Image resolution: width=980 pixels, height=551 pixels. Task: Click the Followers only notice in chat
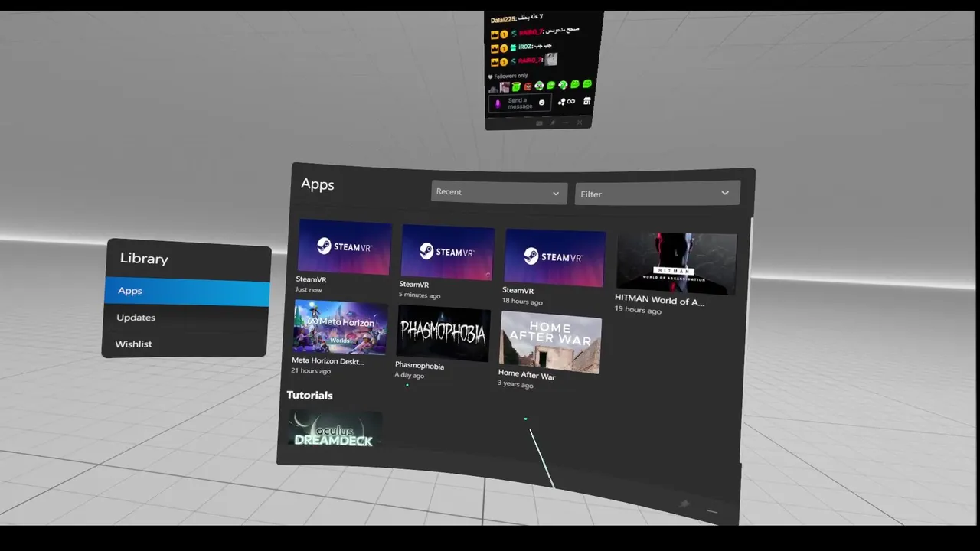point(507,77)
